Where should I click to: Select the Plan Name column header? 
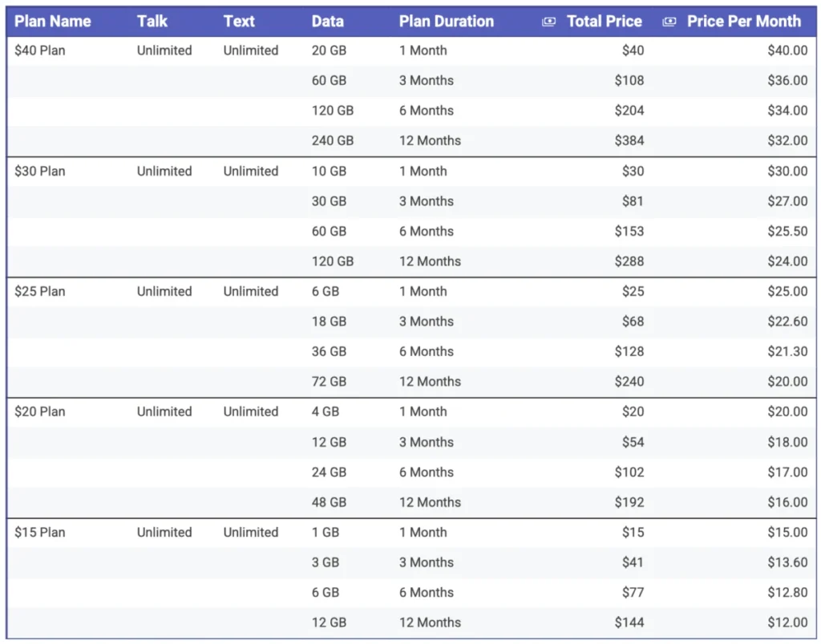(x=52, y=22)
